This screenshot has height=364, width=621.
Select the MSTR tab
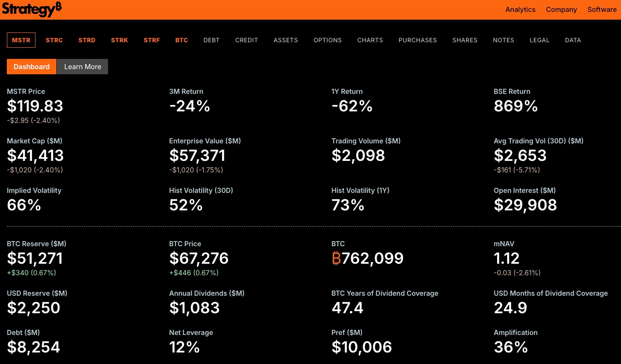[x=21, y=40]
